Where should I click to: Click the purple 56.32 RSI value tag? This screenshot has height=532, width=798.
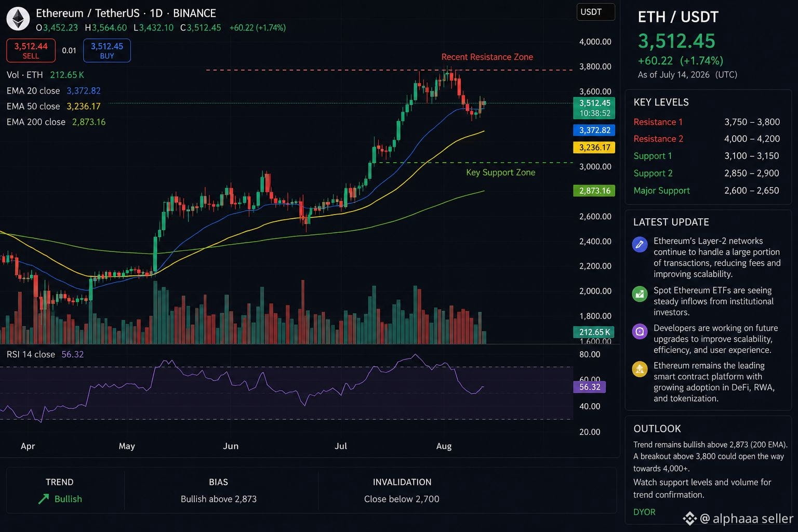[x=590, y=387]
